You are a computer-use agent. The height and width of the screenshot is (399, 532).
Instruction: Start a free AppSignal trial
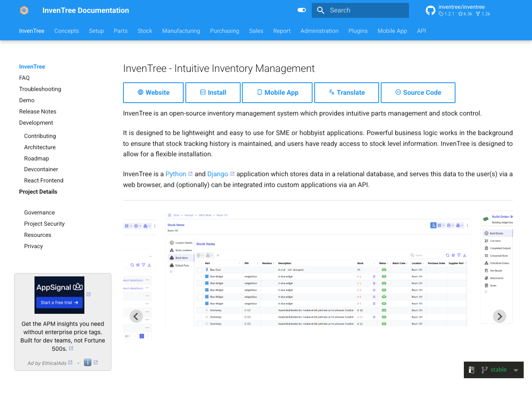tap(59, 303)
